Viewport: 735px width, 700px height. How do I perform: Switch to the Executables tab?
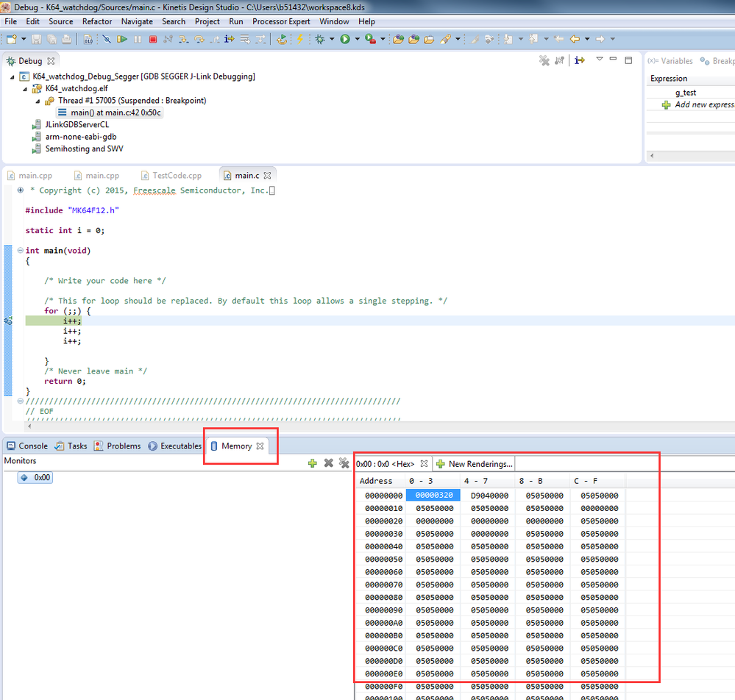click(175, 446)
